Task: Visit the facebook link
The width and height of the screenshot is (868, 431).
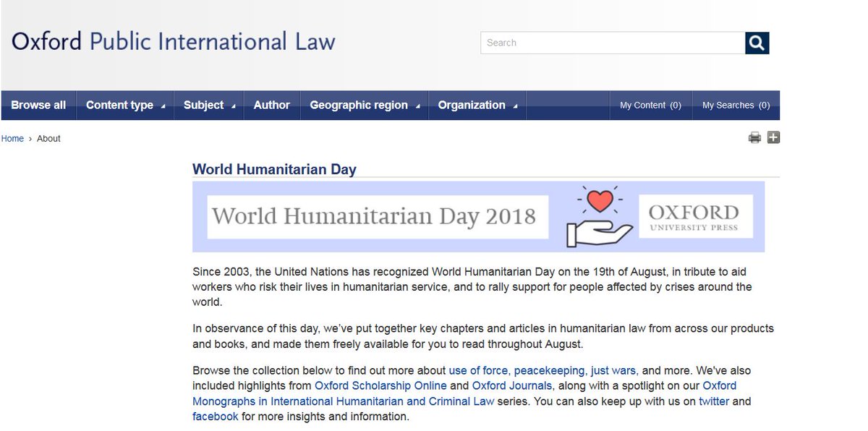Action: click(x=216, y=417)
